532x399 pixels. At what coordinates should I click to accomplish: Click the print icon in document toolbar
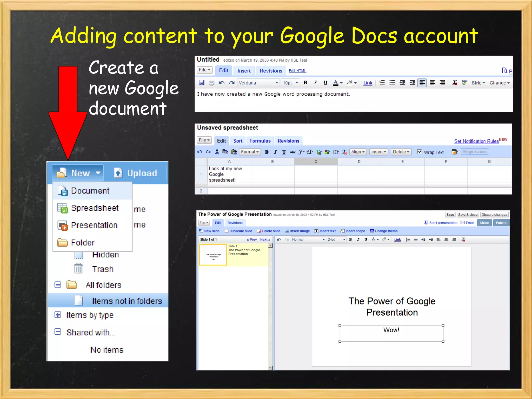(x=211, y=83)
